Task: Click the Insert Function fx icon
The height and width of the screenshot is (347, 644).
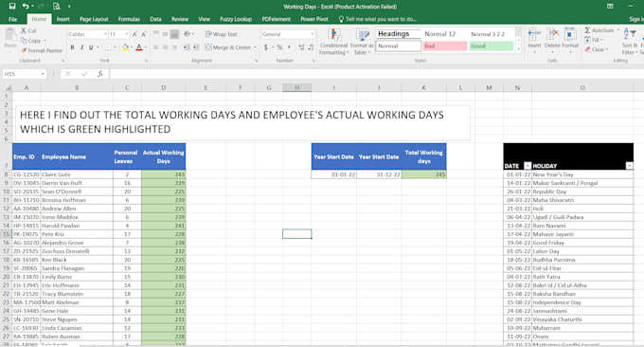Action: pos(99,74)
